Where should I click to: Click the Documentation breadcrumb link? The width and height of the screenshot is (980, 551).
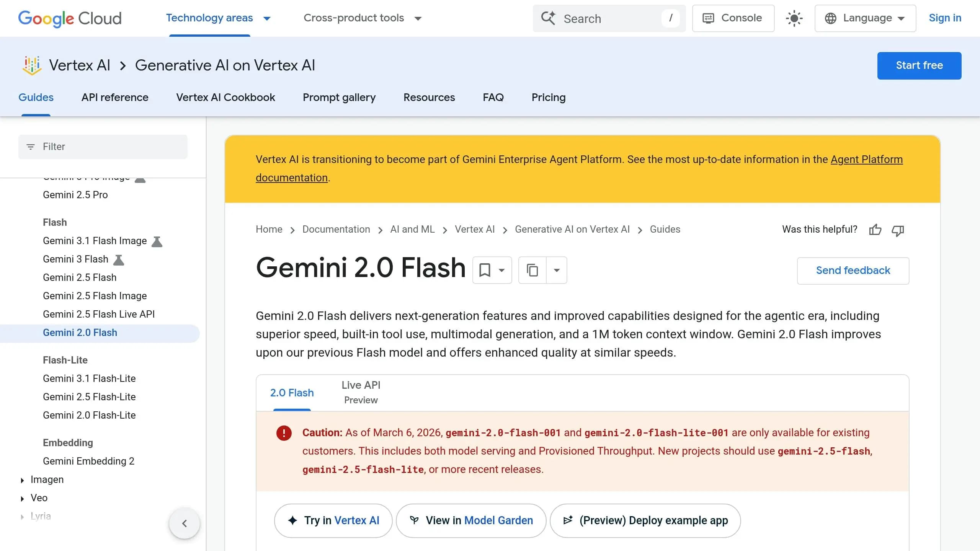(336, 229)
